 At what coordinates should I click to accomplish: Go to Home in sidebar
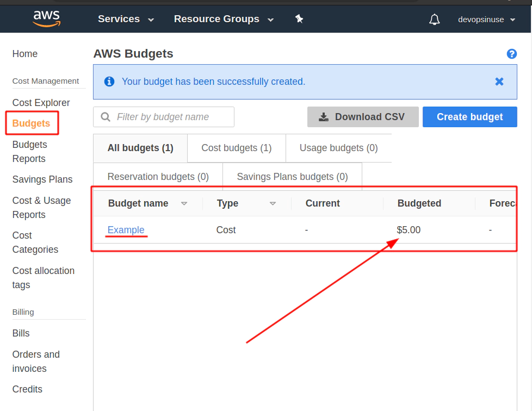coord(25,54)
